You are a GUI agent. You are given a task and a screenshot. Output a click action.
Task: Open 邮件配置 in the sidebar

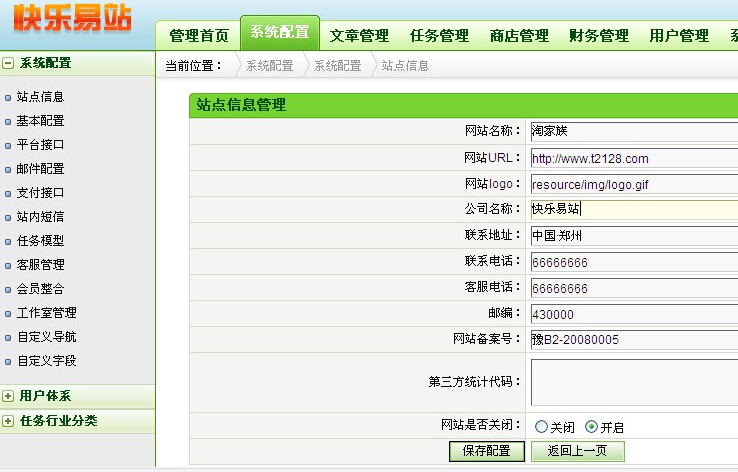pyautogui.click(x=40, y=169)
